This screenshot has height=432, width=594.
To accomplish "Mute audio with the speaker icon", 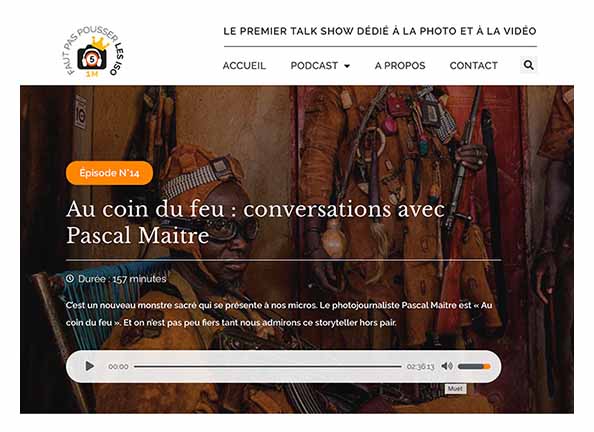I will pyautogui.click(x=447, y=366).
